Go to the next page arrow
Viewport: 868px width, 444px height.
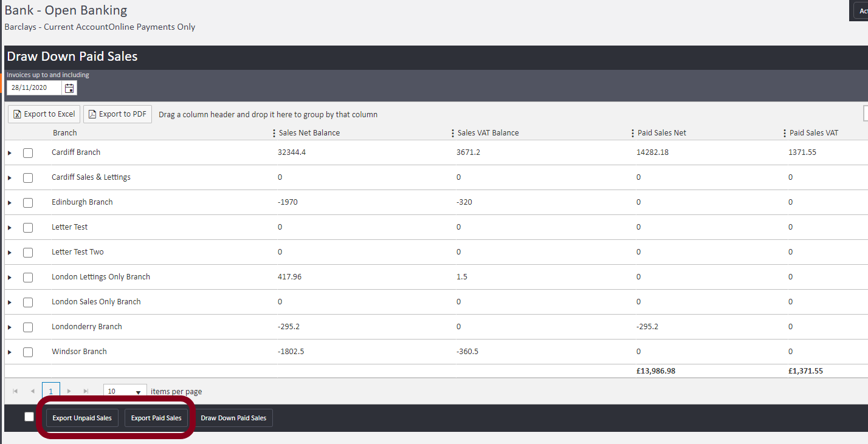(69, 391)
